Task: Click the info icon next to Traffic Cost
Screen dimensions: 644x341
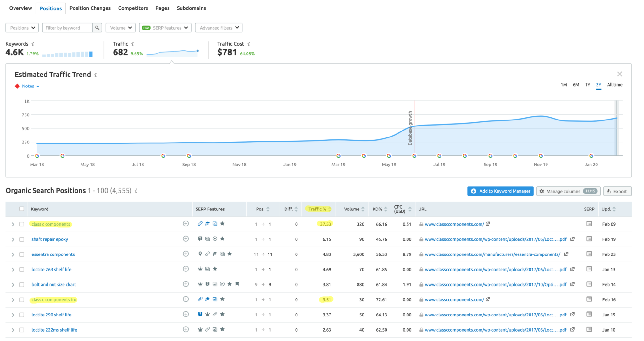Action: point(249,44)
